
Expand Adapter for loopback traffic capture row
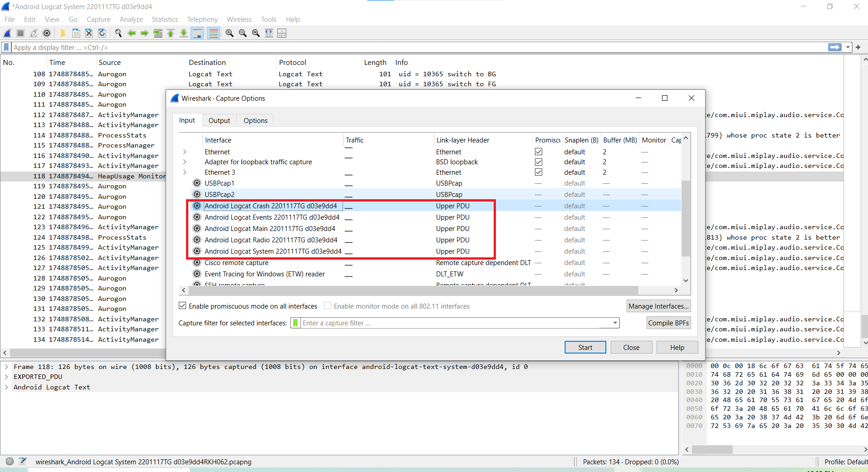pos(185,162)
